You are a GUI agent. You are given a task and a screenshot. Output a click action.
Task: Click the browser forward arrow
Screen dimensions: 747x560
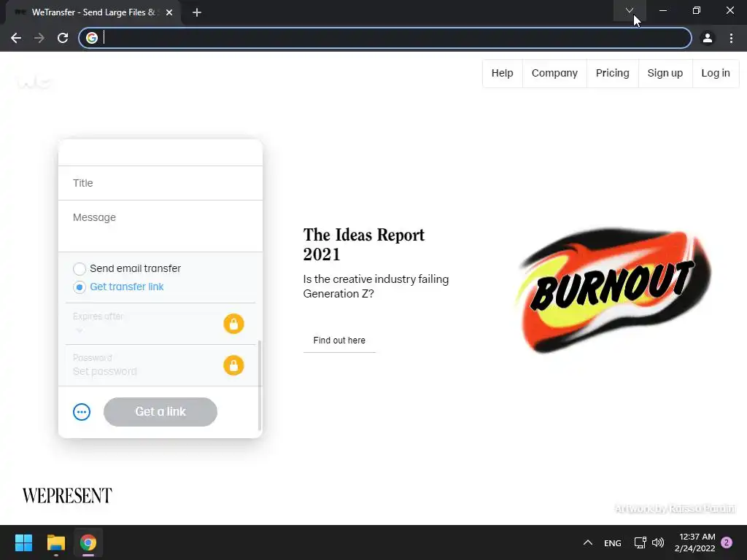pos(39,38)
